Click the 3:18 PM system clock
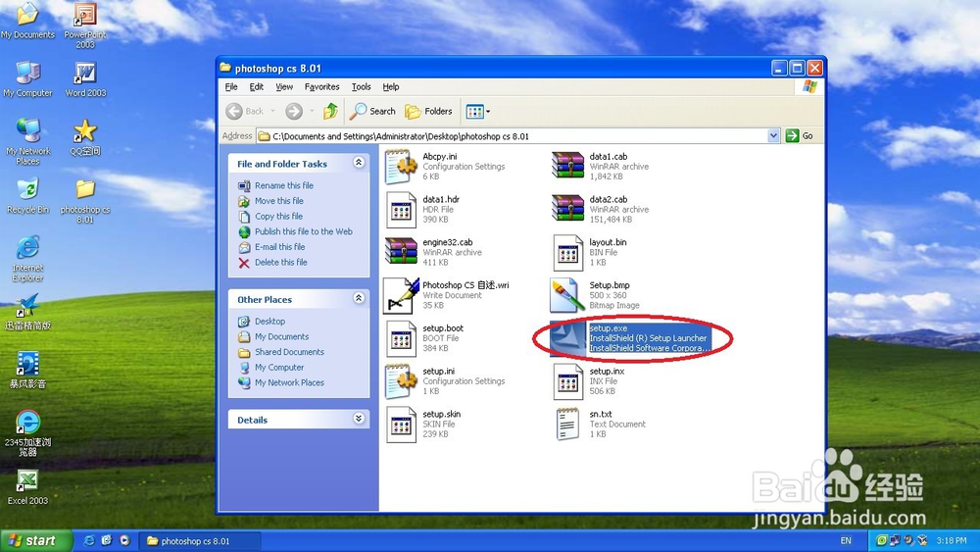980x552 pixels. [x=952, y=541]
